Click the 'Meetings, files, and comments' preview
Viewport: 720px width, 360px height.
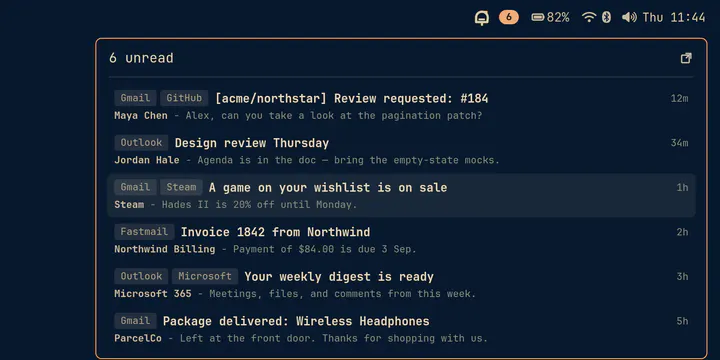point(343,294)
